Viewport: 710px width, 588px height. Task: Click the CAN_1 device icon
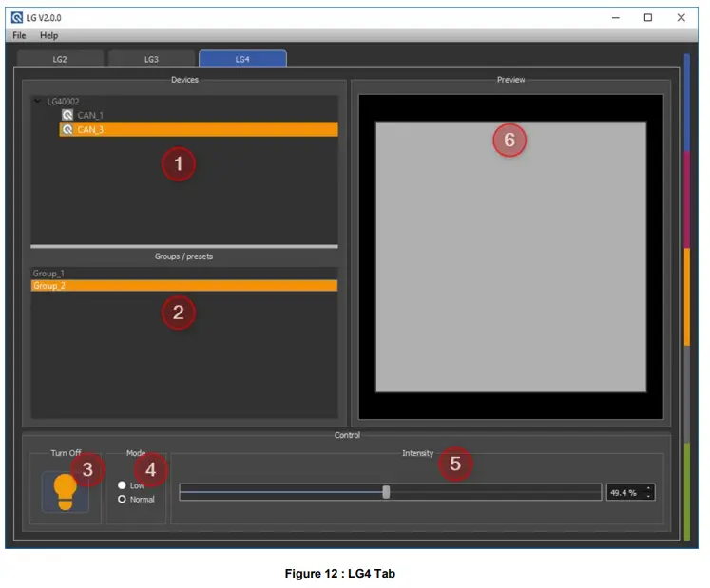click(x=67, y=115)
